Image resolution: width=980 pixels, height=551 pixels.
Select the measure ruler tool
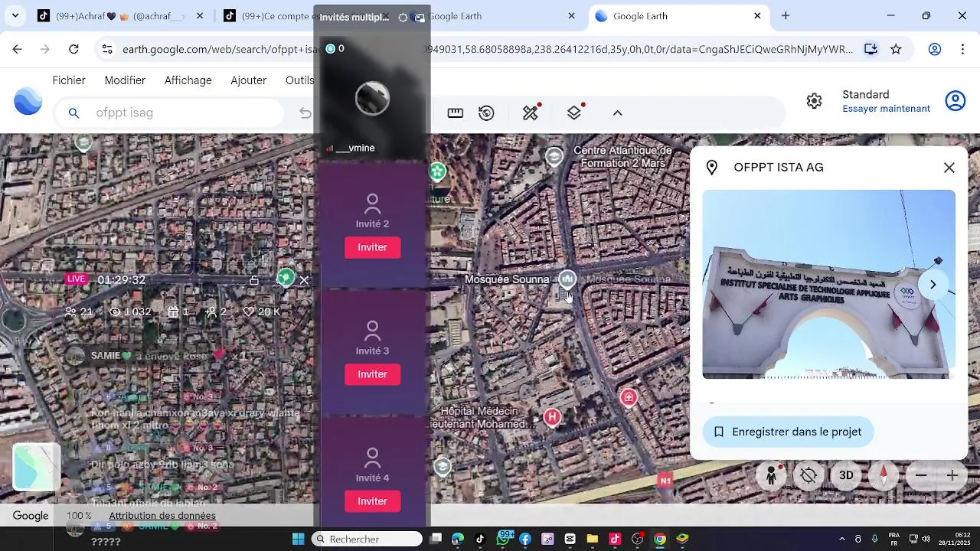[456, 113]
